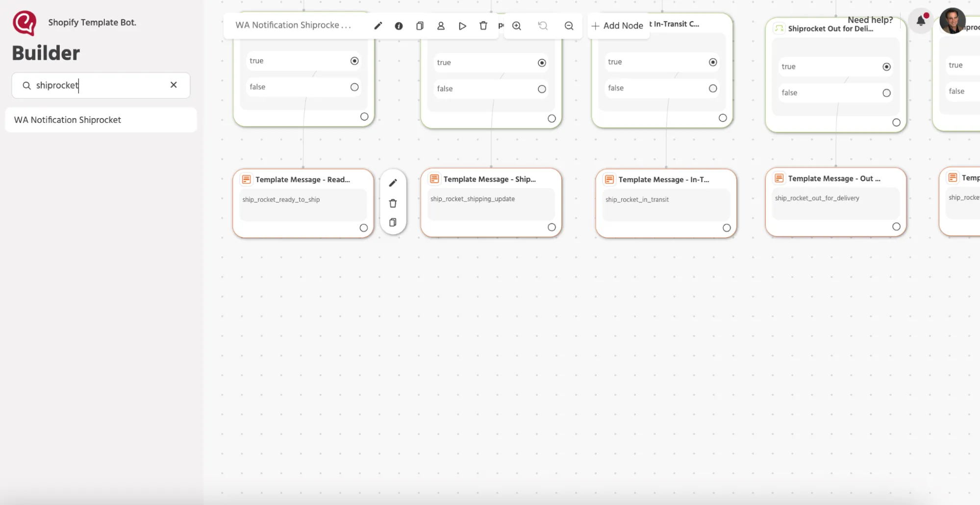Image resolution: width=980 pixels, height=505 pixels.
Task: Click bottom connector of In-Transit condition node
Action: click(723, 118)
